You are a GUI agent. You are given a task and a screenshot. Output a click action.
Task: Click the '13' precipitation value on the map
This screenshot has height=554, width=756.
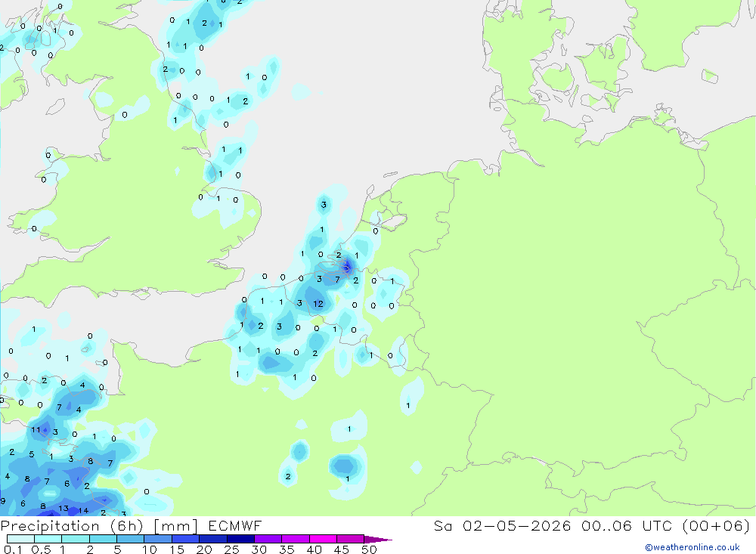coord(64,508)
